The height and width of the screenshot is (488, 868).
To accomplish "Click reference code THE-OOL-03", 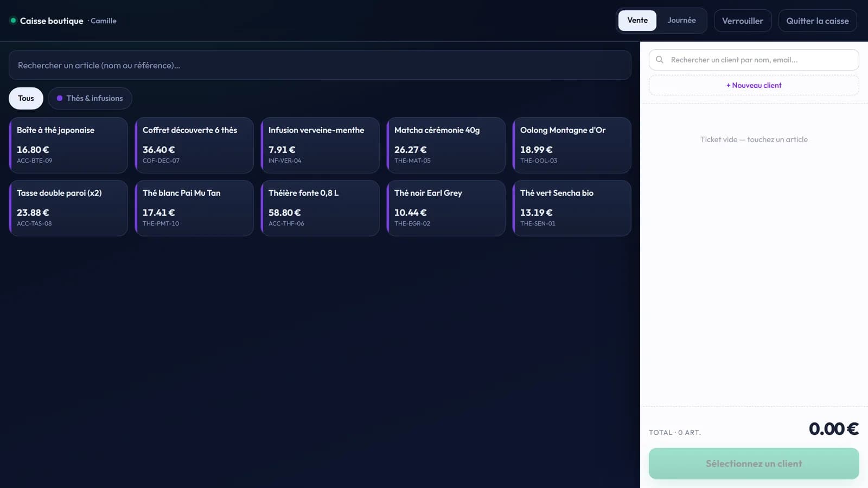I will pyautogui.click(x=539, y=160).
